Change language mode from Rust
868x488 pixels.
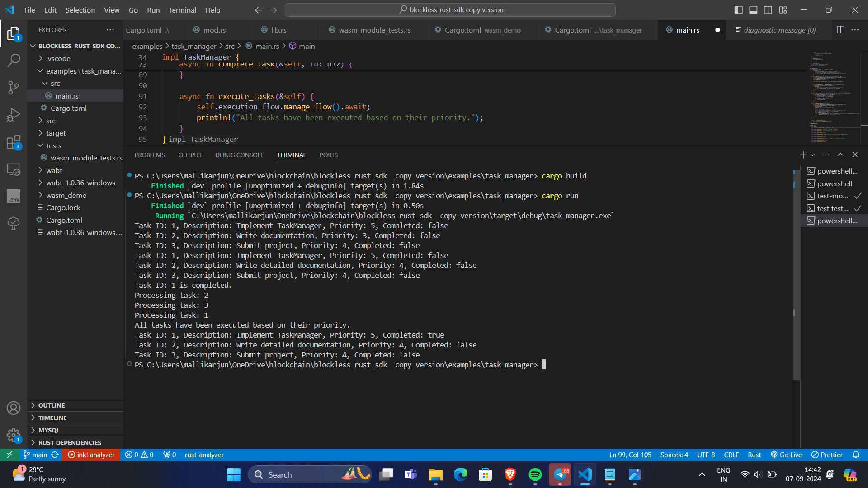pyautogui.click(x=754, y=455)
